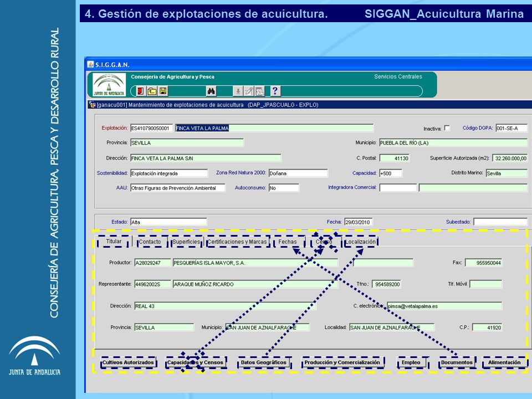
Task: Click the grey pencil edit icon
Action: [249, 91]
